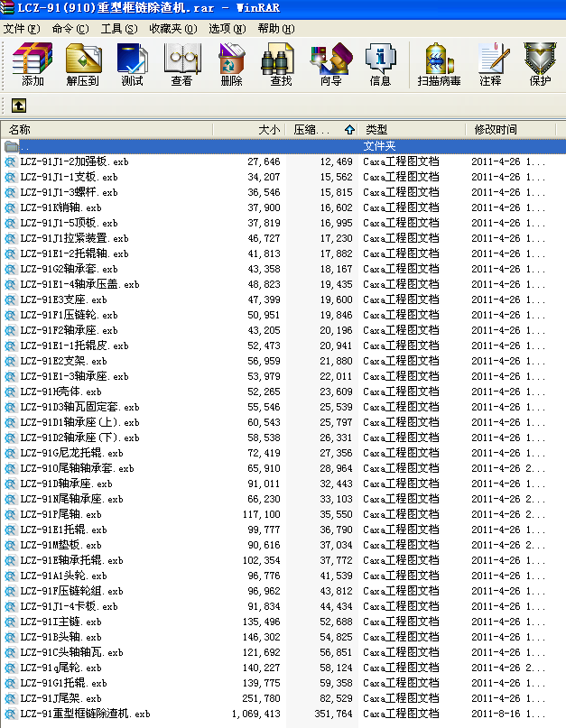The height and width of the screenshot is (728, 566).
Task: Click file icon of LCZ-91G1托辊.exb
Action: 10,683
